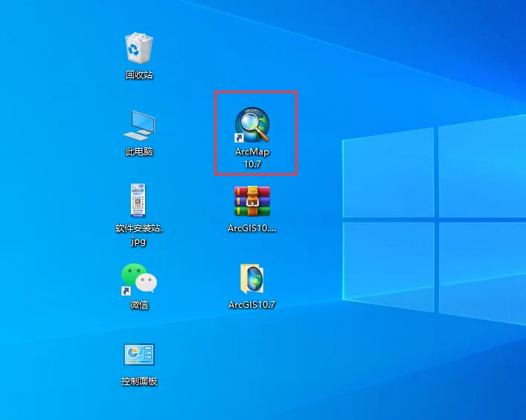
Task: Select the 控制面板 control panel icon
Action: pyautogui.click(x=139, y=355)
